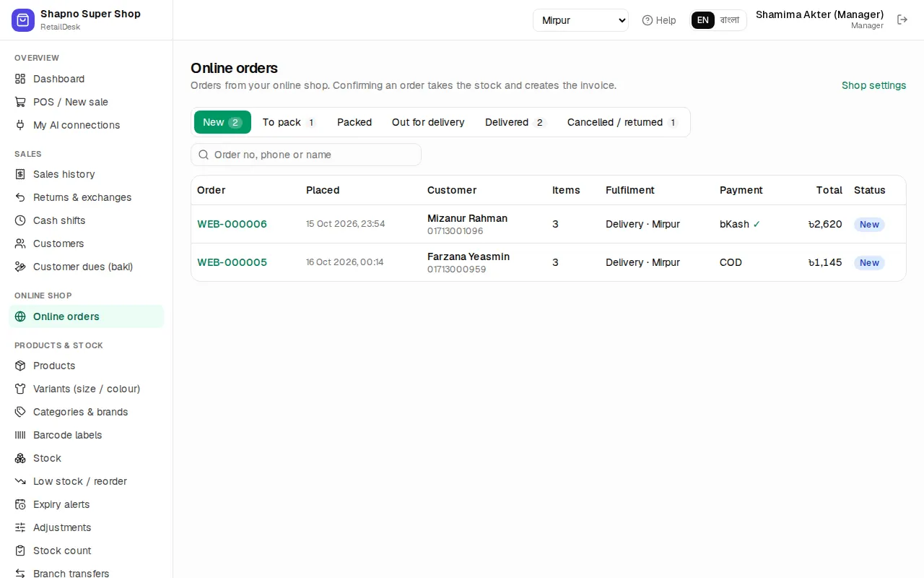Screen dimensions: 924x578
Task: Open Stock icon in sidebar
Action: coord(20,458)
